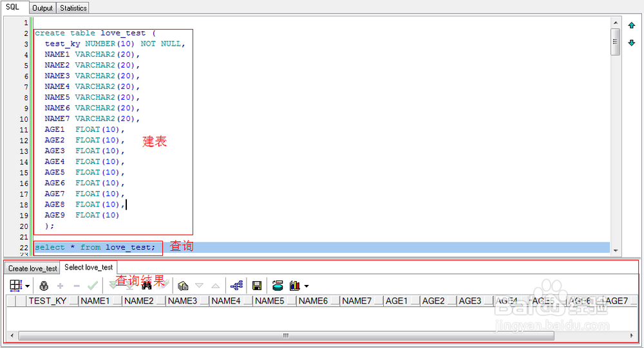
Task: Click the small sort button in TEST_KY column
Action: (x=74, y=301)
